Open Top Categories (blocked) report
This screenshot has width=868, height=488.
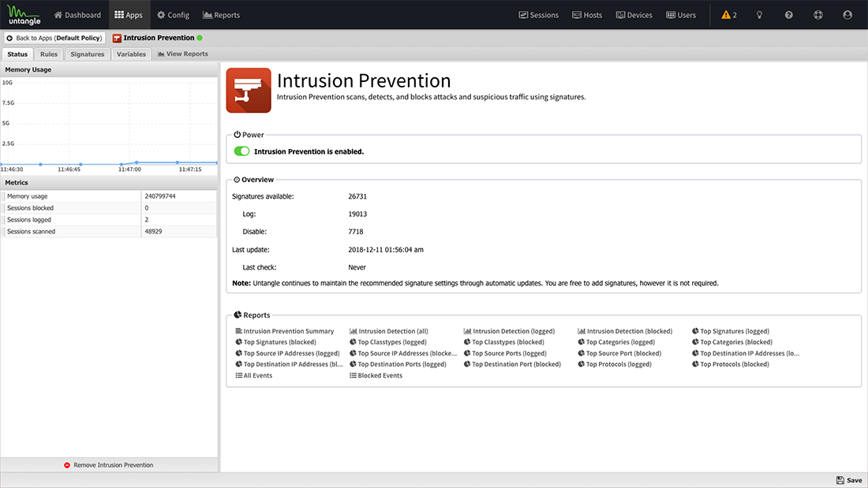(x=732, y=342)
